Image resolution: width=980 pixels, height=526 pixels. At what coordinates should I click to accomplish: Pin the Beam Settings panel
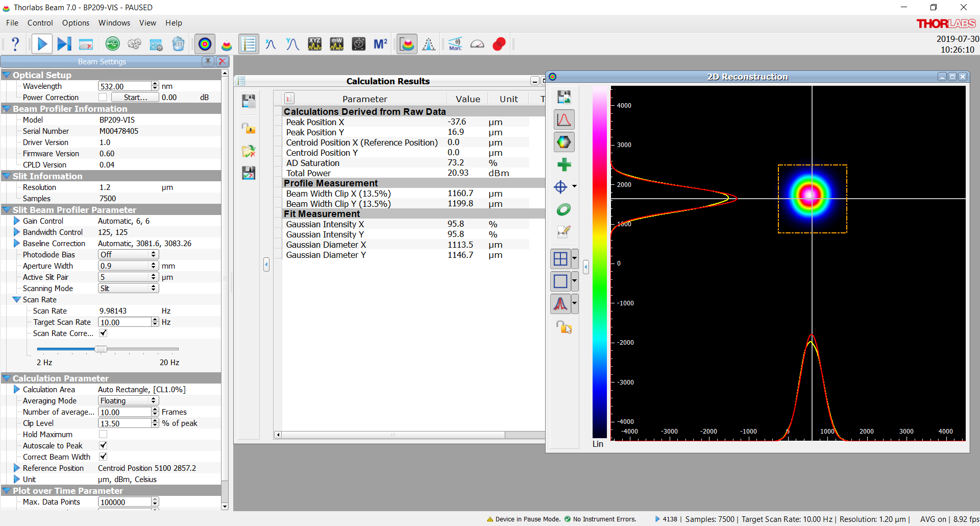pos(208,61)
